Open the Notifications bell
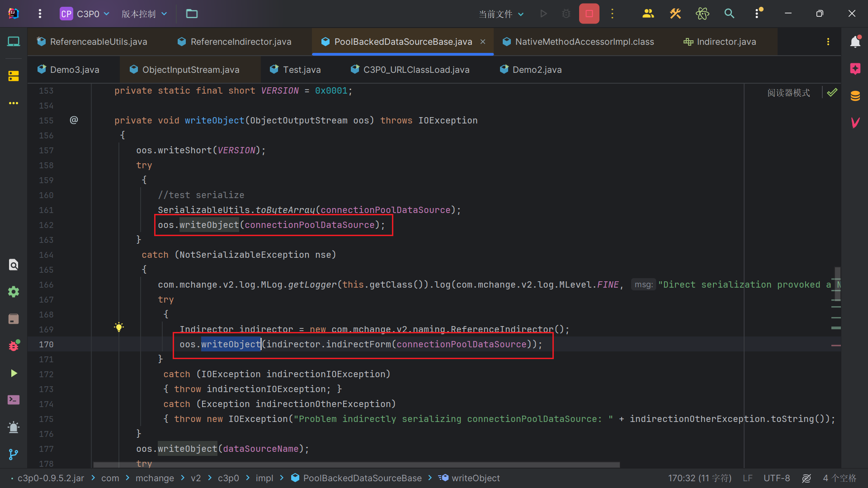 point(855,42)
